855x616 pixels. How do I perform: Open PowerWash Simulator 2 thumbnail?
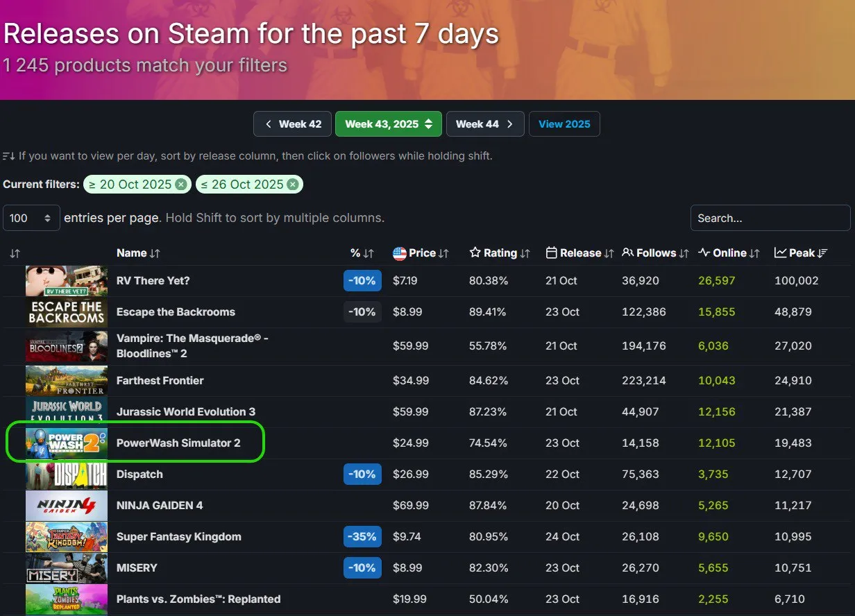click(x=67, y=443)
